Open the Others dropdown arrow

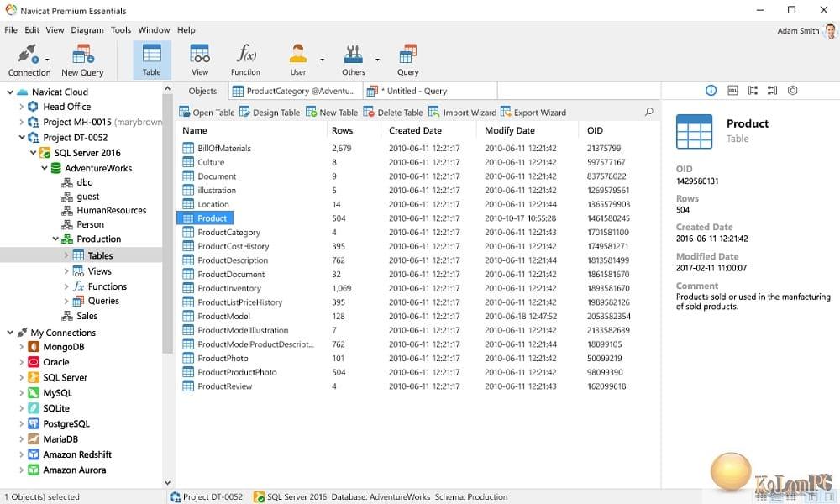(377, 60)
